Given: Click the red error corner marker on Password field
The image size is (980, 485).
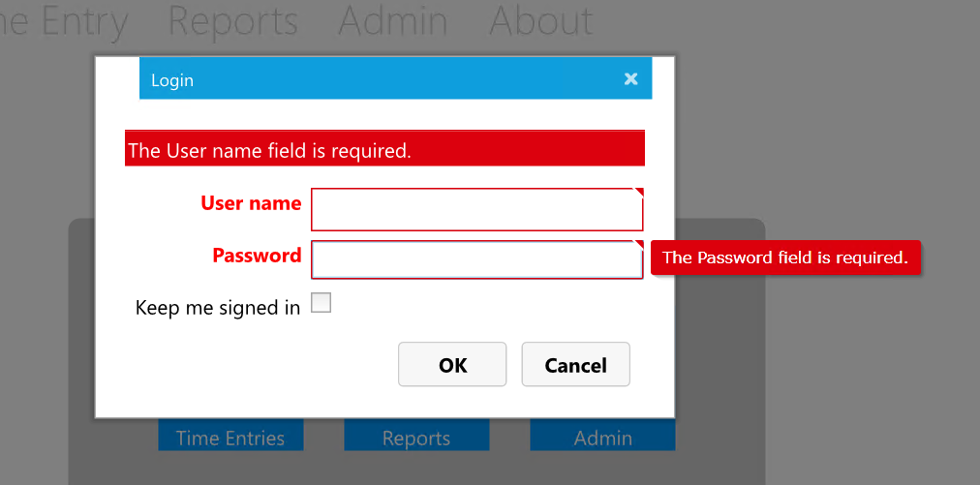Looking at the screenshot, I should (639, 244).
